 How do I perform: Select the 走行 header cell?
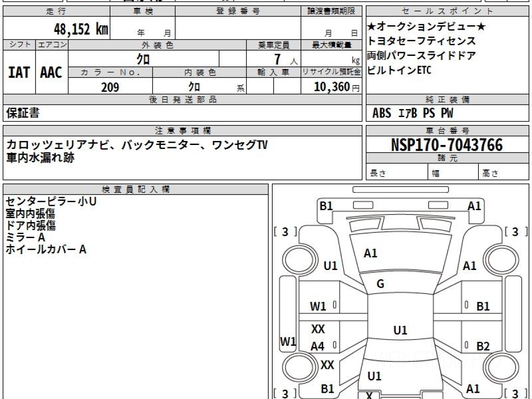[56, 12]
